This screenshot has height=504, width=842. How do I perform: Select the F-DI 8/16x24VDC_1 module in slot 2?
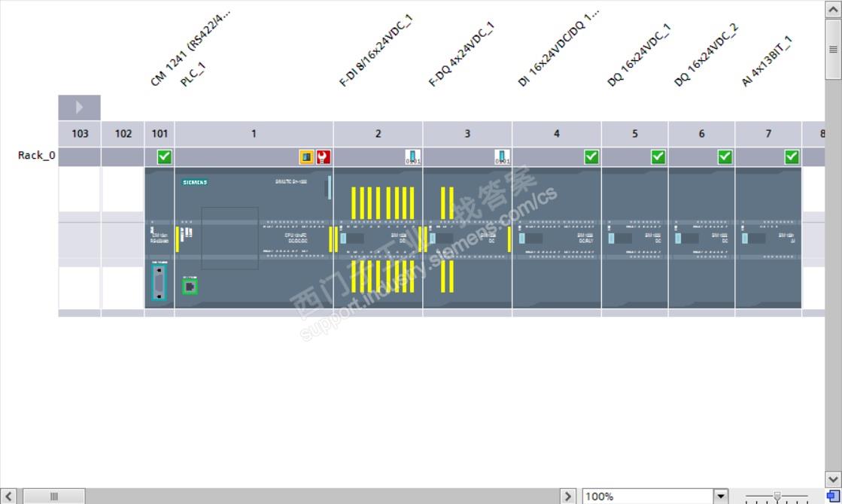click(x=378, y=238)
